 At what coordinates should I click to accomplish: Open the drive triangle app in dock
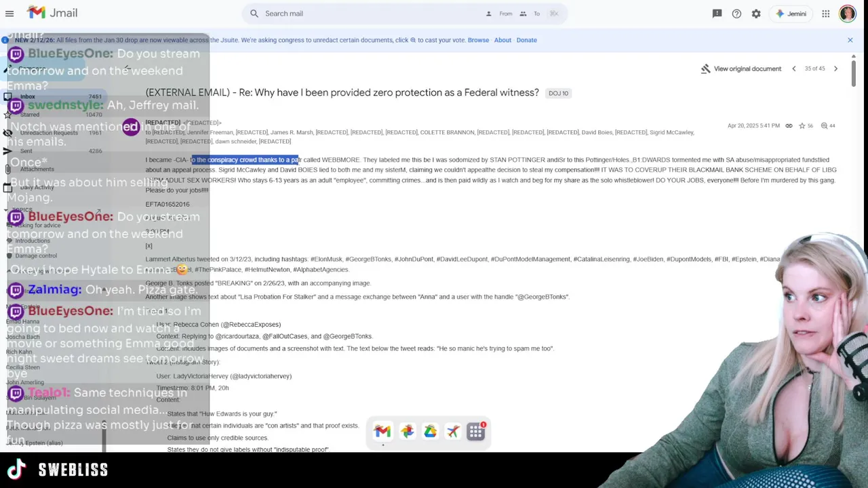tap(430, 432)
